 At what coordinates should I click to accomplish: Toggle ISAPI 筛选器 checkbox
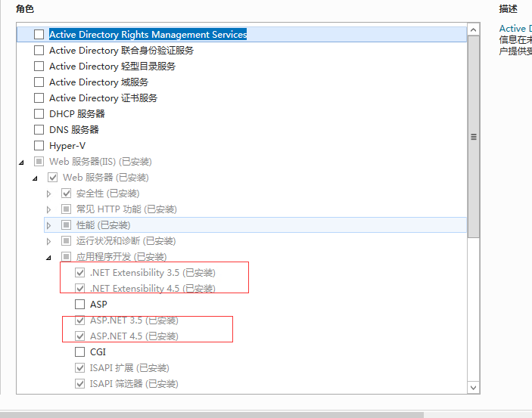(x=79, y=384)
